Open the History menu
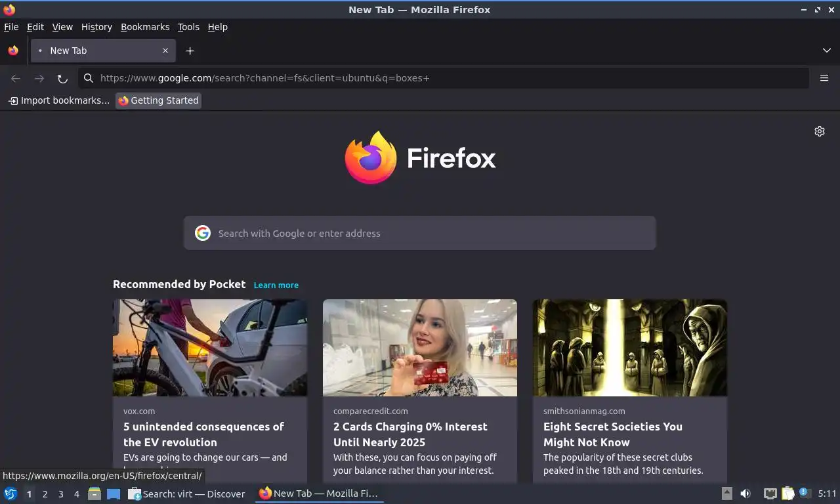 click(96, 27)
